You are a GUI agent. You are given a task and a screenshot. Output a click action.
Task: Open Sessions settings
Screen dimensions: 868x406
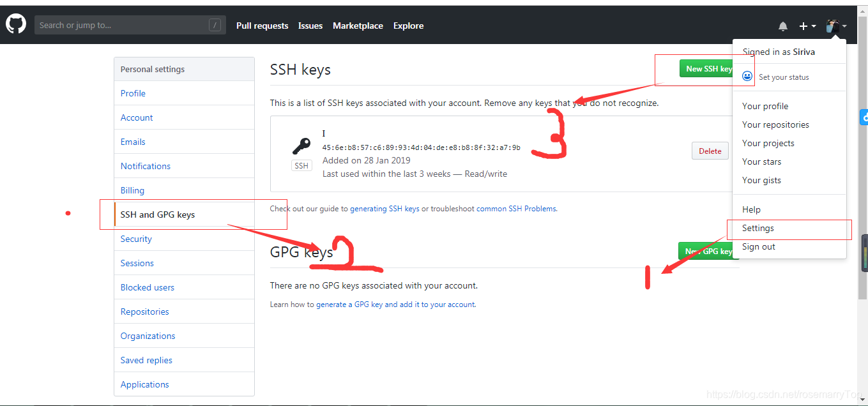(x=184, y=263)
